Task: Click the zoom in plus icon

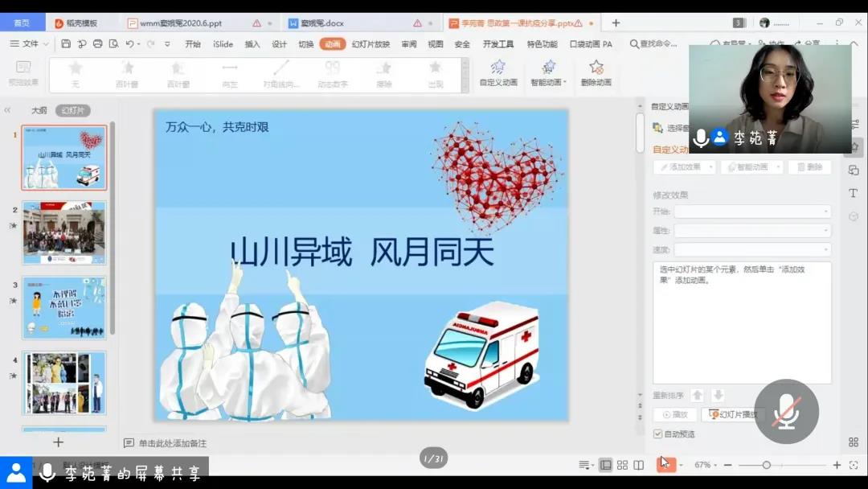Action: [x=837, y=465]
